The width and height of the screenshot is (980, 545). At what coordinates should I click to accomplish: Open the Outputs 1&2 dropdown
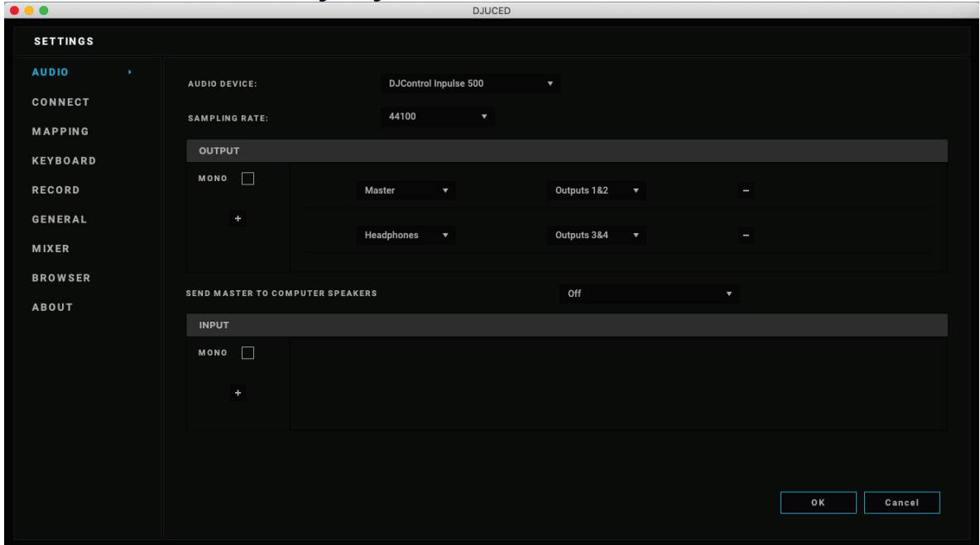click(596, 190)
